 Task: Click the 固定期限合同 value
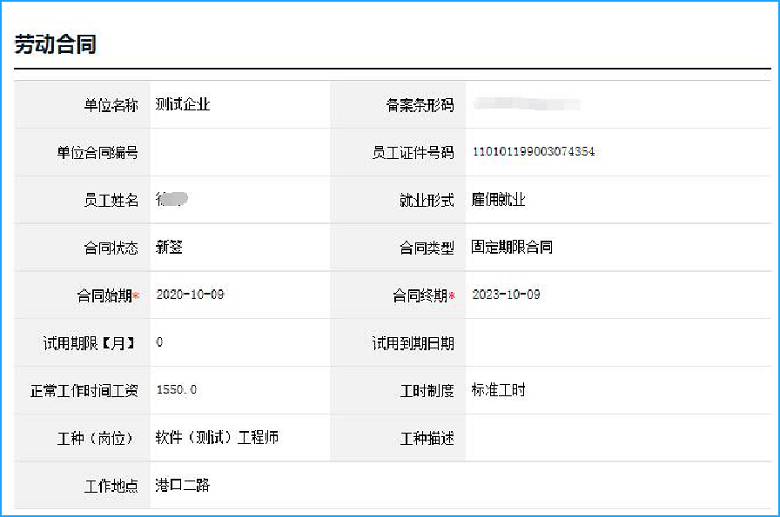pos(512,247)
